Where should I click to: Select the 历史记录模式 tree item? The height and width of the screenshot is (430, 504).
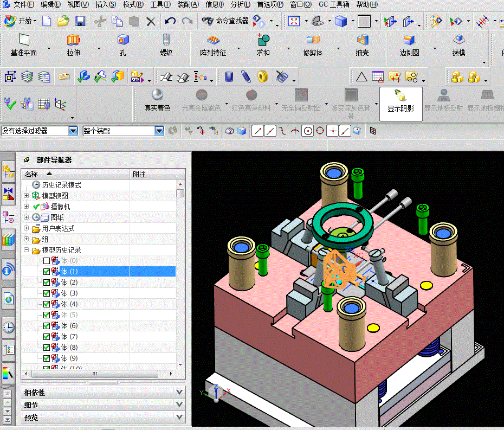(x=61, y=185)
